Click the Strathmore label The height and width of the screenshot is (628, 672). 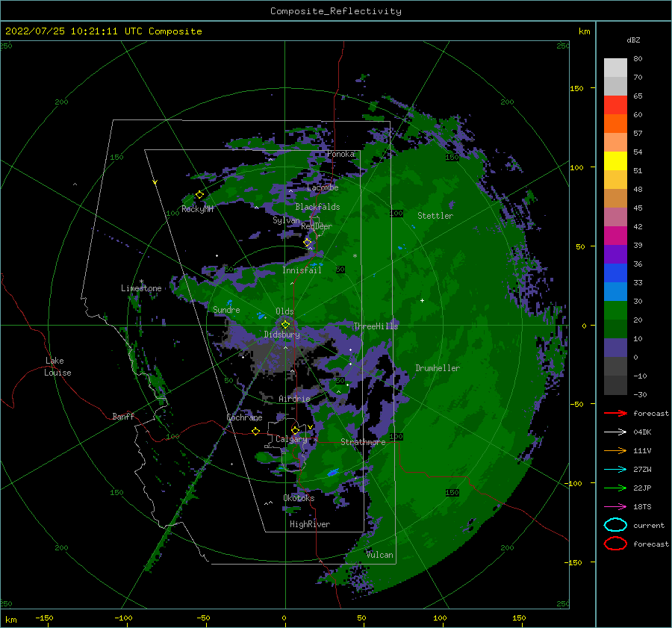click(x=363, y=442)
